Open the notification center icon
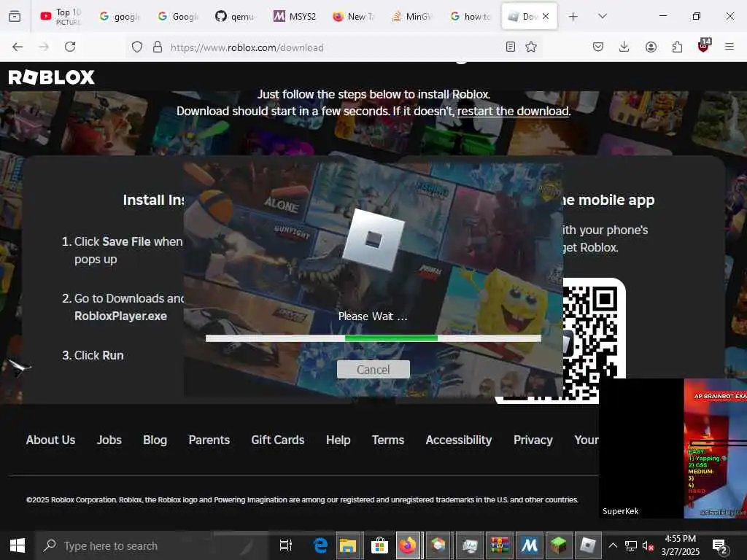This screenshot has width=747, height=560. click(x=719, y=547)
